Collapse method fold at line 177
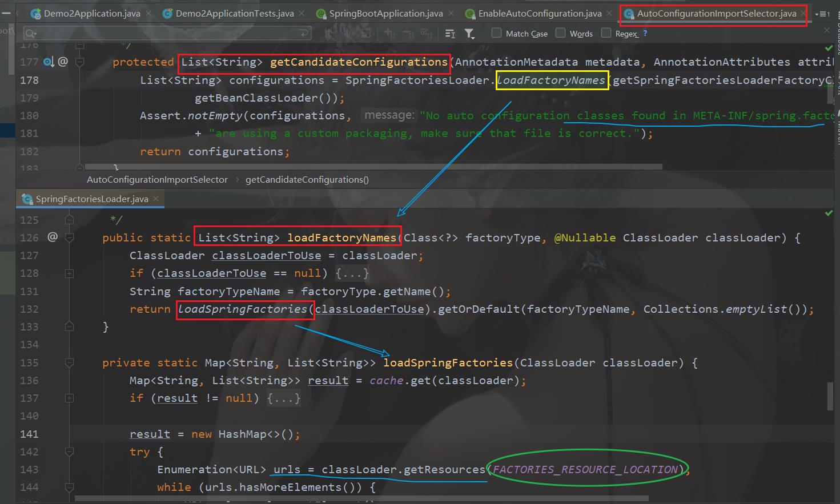840x504 pixels. pyautogui.click(x=80, y=62)
